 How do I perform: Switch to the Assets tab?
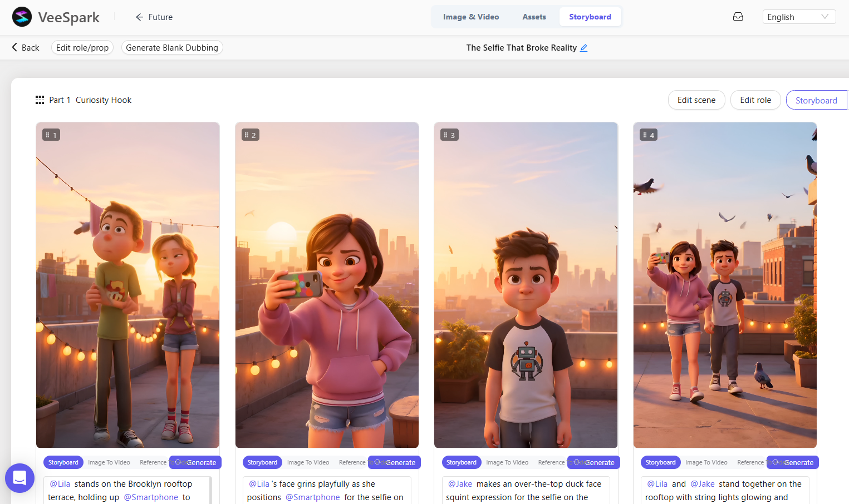pyautogui.click(x=534, y=17)
